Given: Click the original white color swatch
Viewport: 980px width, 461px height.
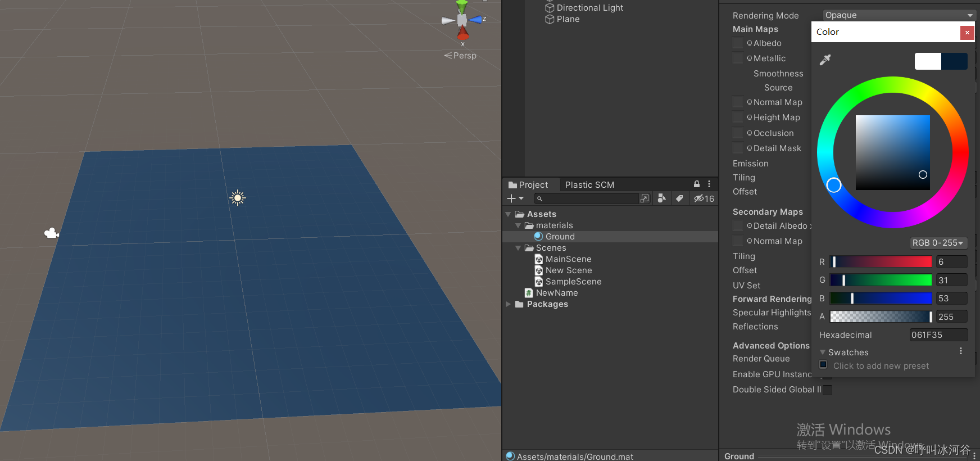Looking at the screenshot, I should tap(928, 61).
